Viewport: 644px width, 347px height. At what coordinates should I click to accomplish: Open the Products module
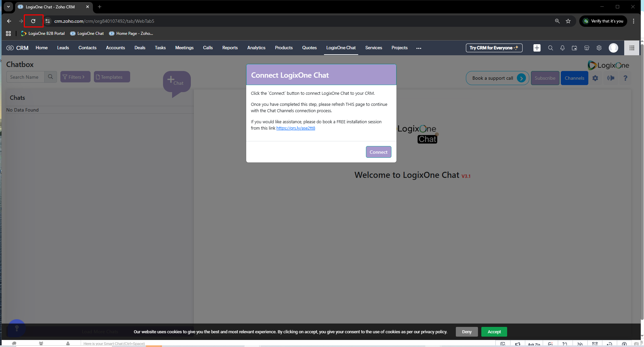tap(284, 48)
